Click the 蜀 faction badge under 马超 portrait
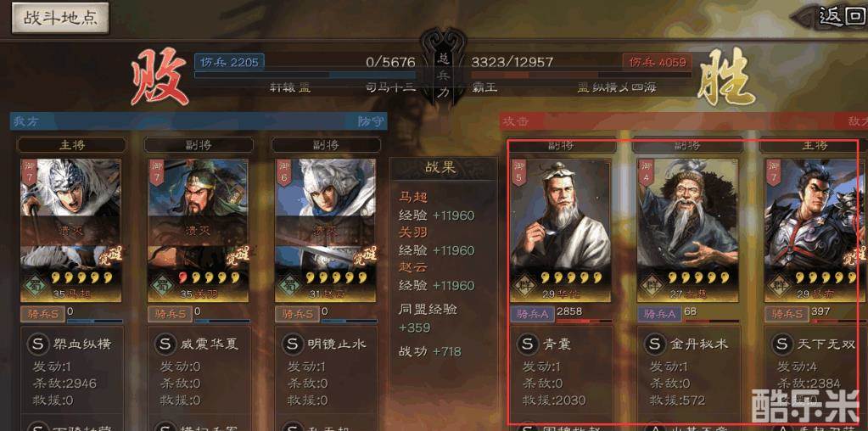The image size is (868, 431). point(36,285)
